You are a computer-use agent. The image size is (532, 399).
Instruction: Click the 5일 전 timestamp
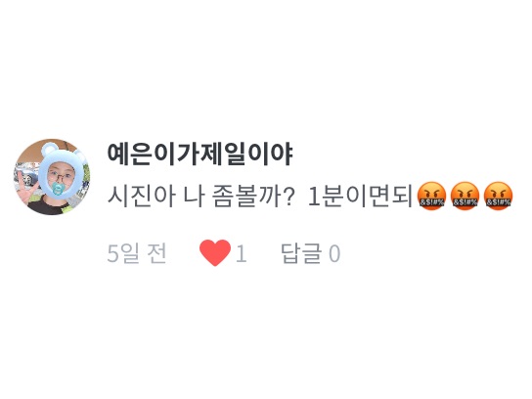click(x=137, y=253)
